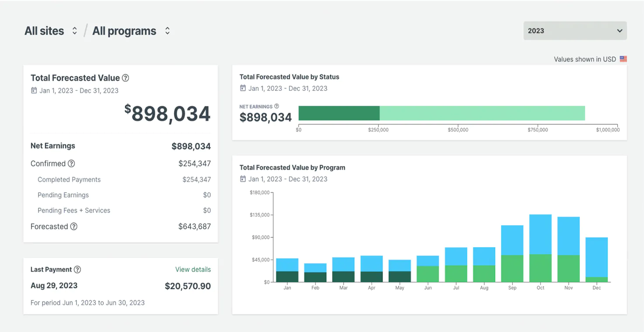Viewport: 644px width, 332px height.
Task: Click calendar icon under Total Forecasted Value
Action: (33, 90)
